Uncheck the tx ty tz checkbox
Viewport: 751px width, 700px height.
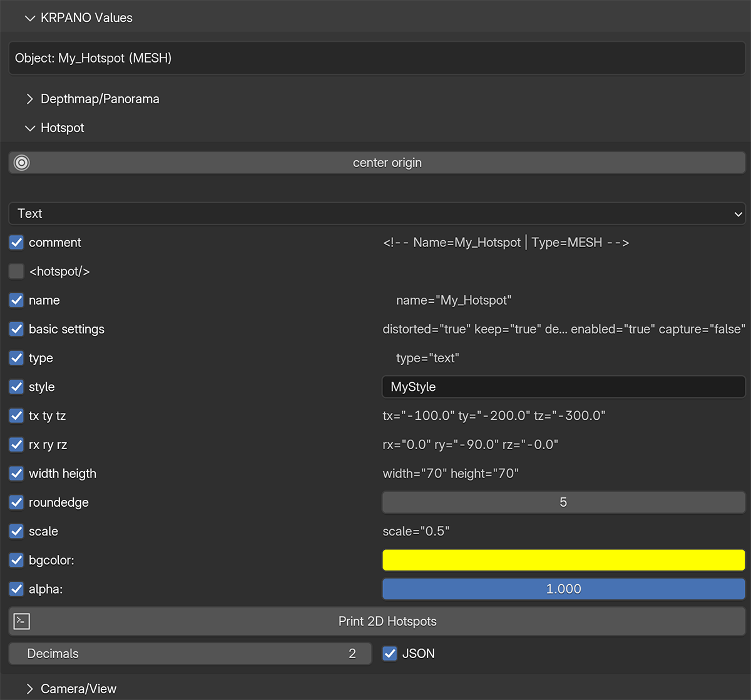[17, 416]
